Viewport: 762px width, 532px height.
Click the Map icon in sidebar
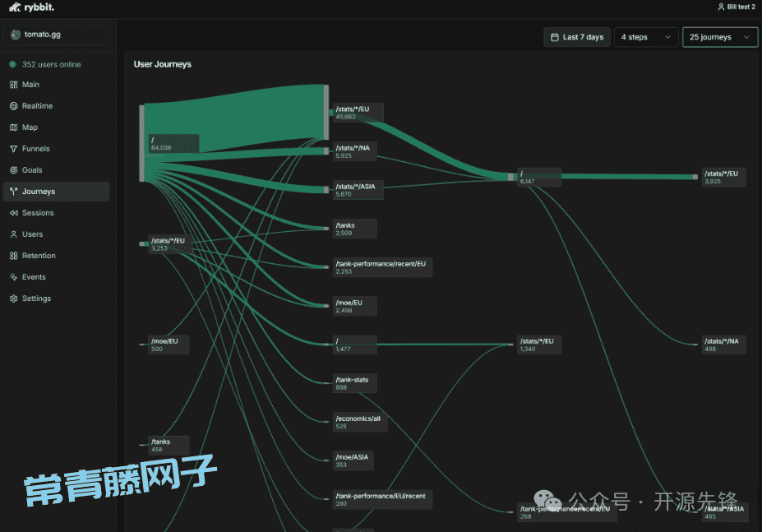(13, 127)
